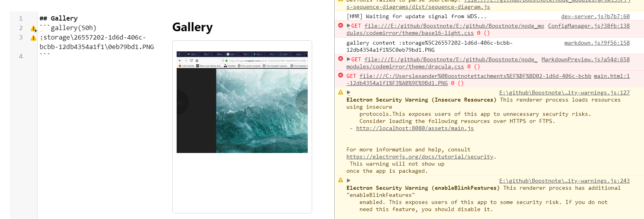Expand the enableBlinkFeatures warning stack

click(x=349, y=181)
